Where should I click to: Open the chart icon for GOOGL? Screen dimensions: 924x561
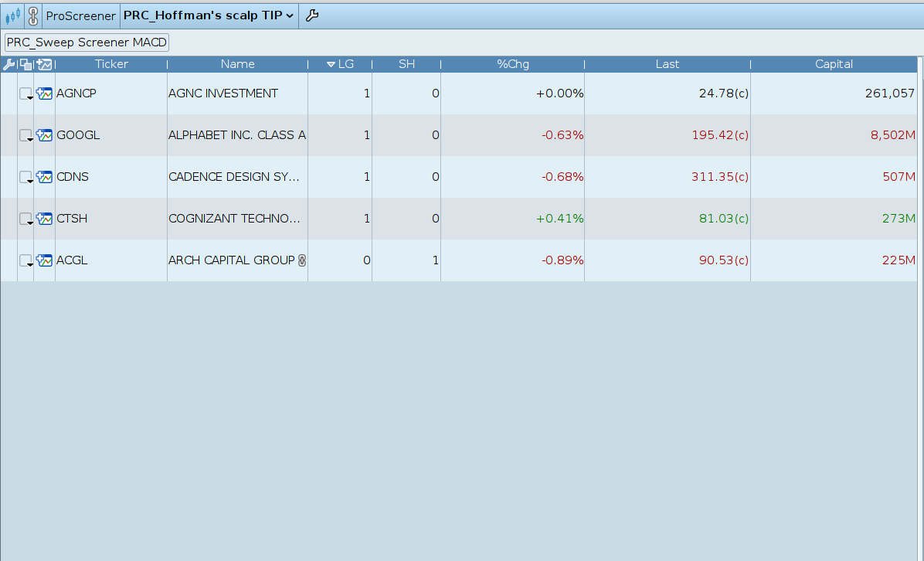[x=44, y=135]
